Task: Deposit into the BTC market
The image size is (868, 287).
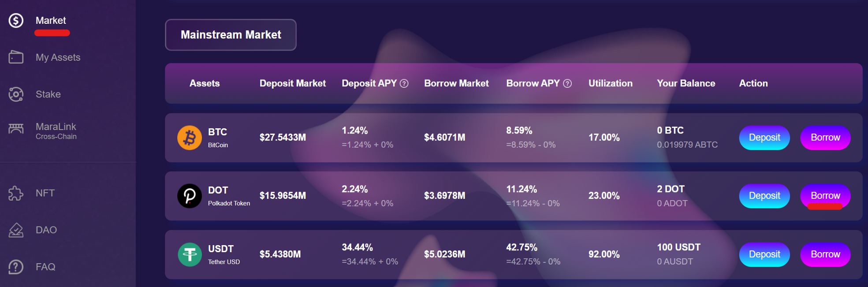Action: click(x=764, y=138)
